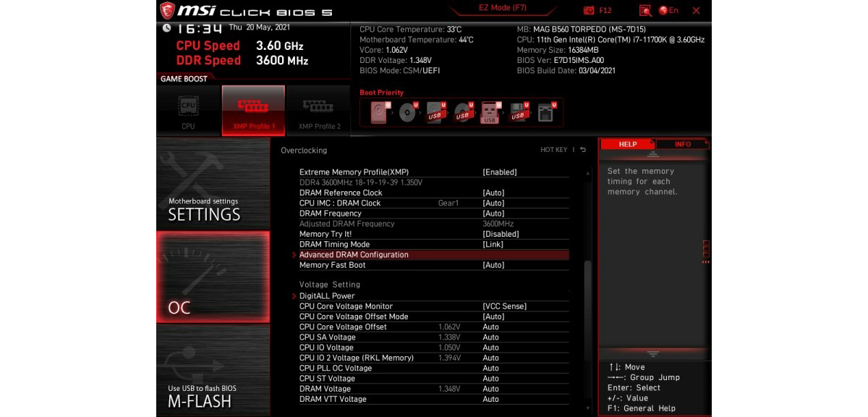Toggle XMP Profile 1
The width and height of the screenshot is (868, 417).
[253, 110]
